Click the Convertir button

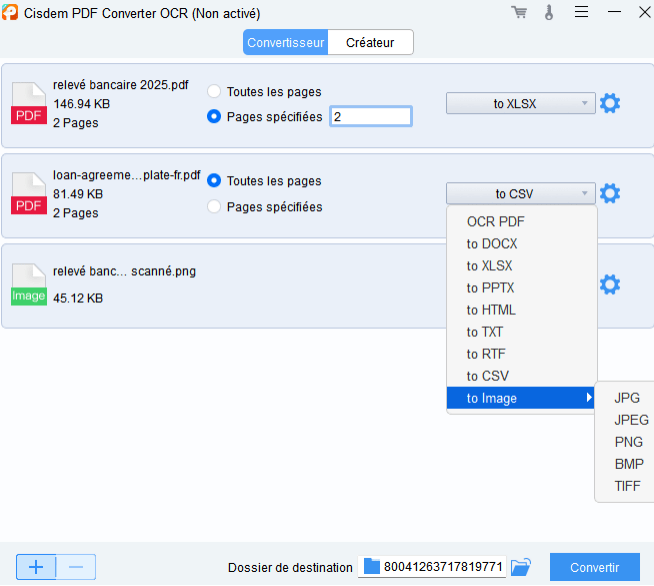tap(594, 567)
